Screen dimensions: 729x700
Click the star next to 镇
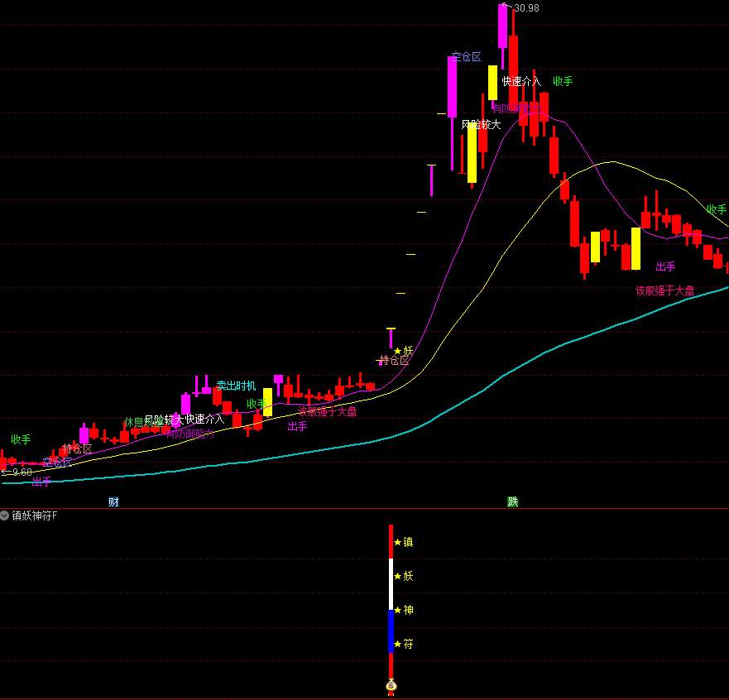point(398,543)
